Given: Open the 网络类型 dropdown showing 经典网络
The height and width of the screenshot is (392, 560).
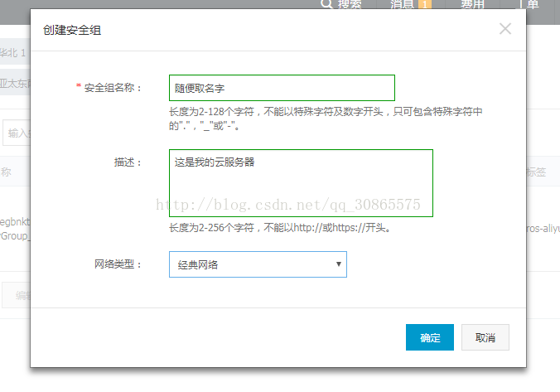Looking at the screenshot, I should pos(258,264).
